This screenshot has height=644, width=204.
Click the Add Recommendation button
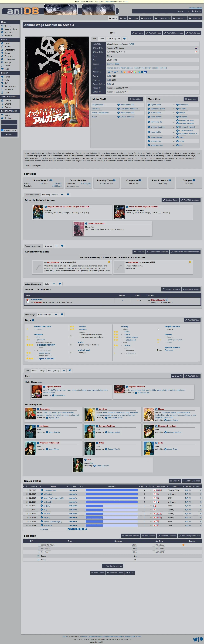tap(157, 252)
